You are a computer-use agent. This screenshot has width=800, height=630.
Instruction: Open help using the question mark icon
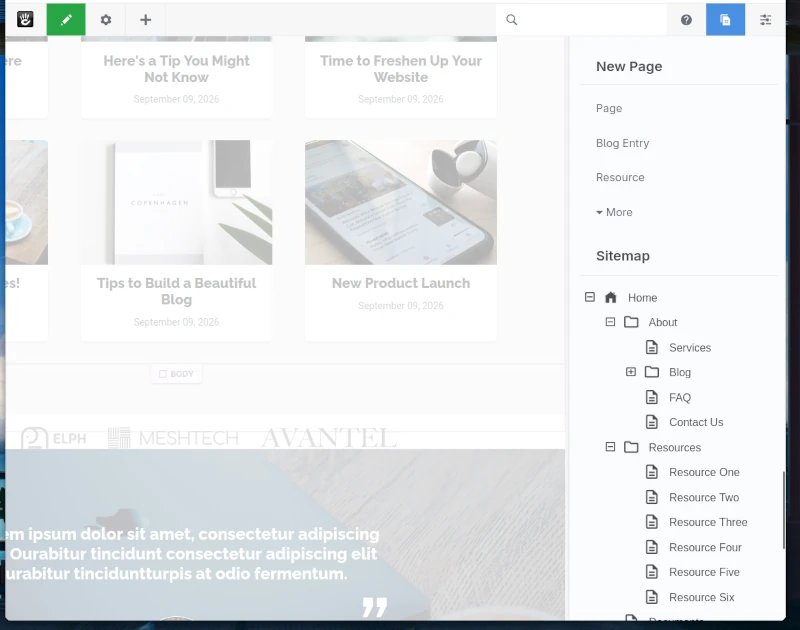point(686,19)
